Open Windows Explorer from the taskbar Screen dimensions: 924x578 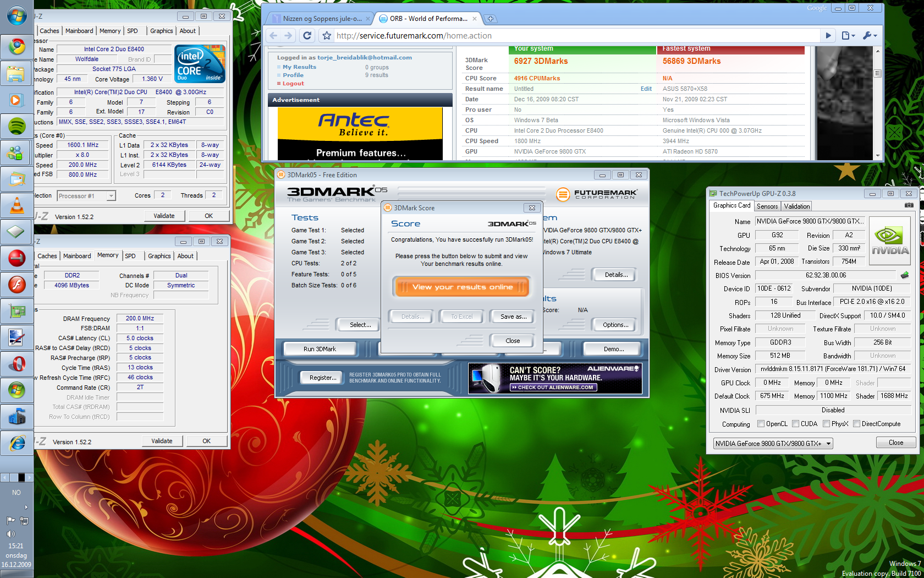pos(16,73)
